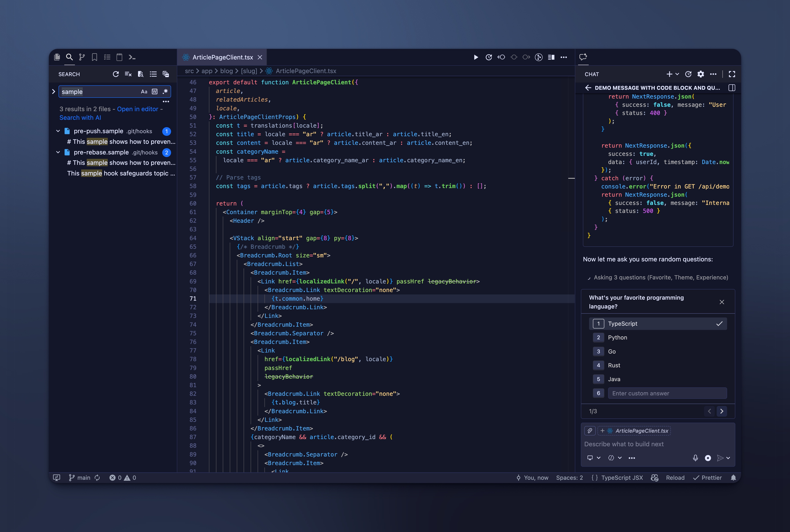Click the Refresh search results icon

point(116,74)
